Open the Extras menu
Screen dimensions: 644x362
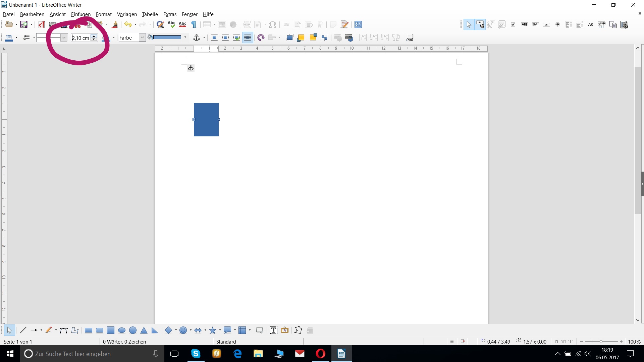[170, 14]
